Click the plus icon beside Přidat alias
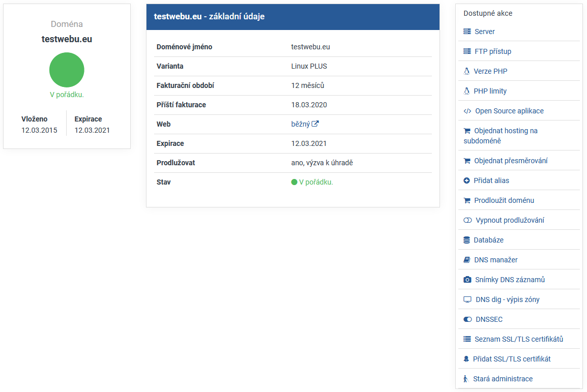Viewport: 587px width, 392px height. pyautogui.click(x=467, y=180)
